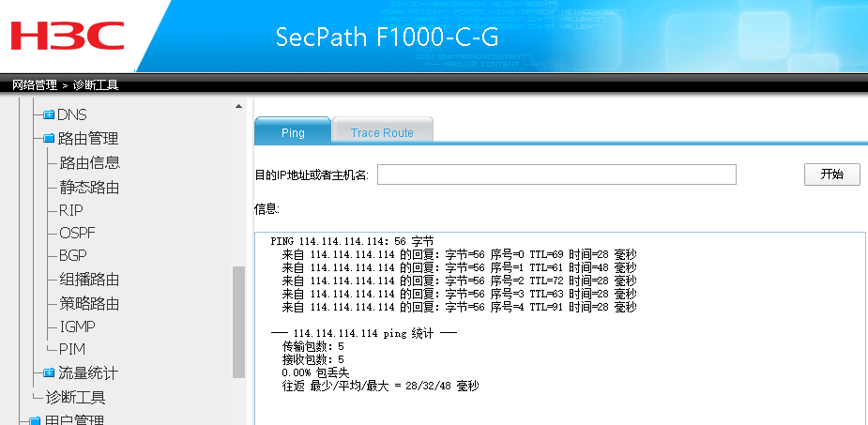Screen dimensions: 868x425
Task: Click the sidebar scrollbar thumb
Action: pos(238,322)
